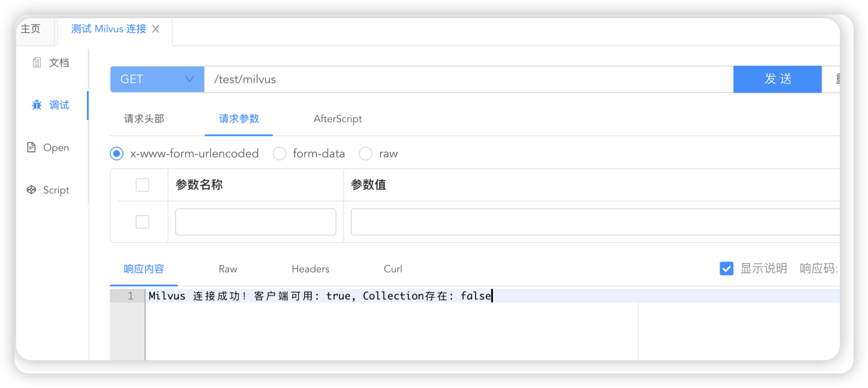The image size is (868, 388).
Task: Switch to the AfterScript tab
Action: pyautogui.click(x=338, y=119)
